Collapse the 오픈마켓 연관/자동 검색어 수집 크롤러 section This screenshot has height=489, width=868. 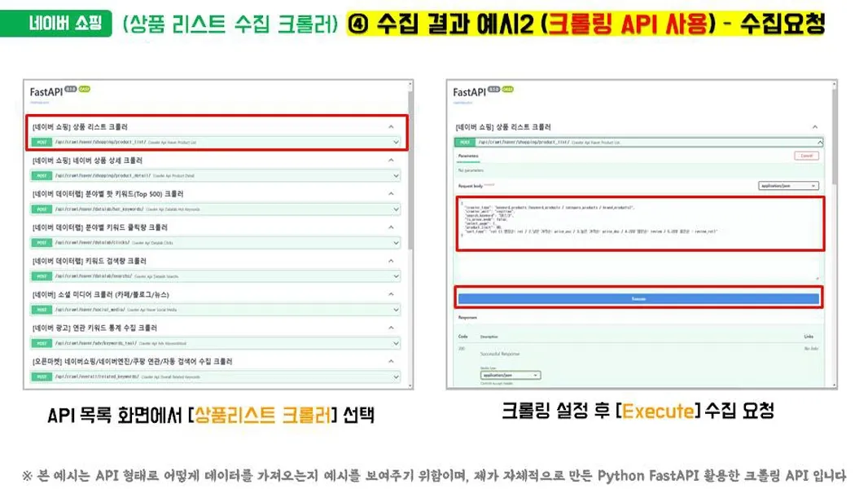391,361
